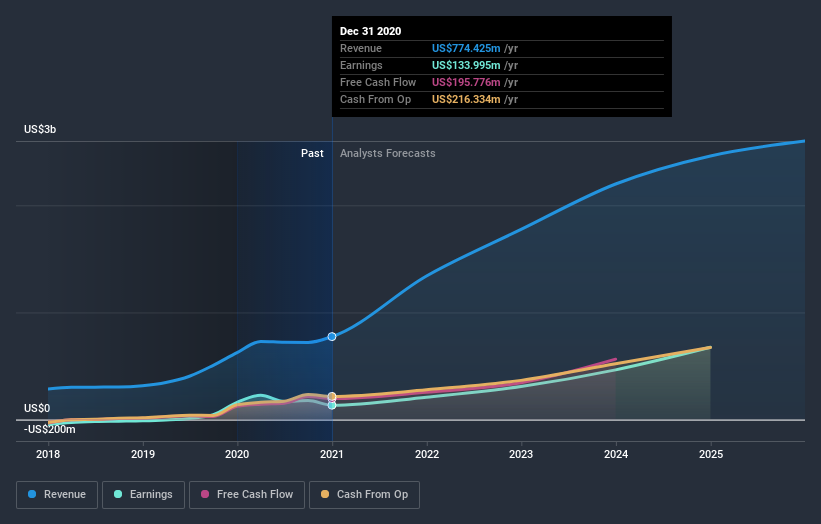The width and height of the screenshot is (821, 524).
Task: Click the 2019 x-axis label
Action: [x=143, y=454]
